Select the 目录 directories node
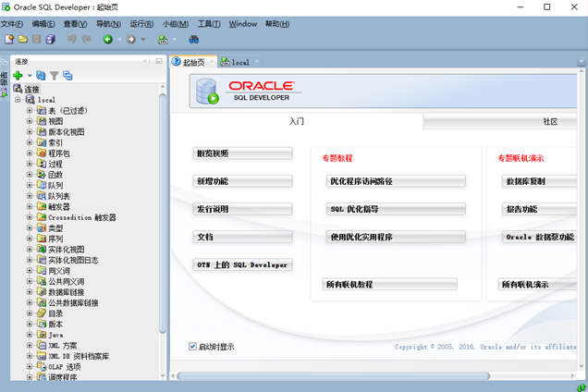This screenshot has width=588, height=392. (x=55, y=313)
